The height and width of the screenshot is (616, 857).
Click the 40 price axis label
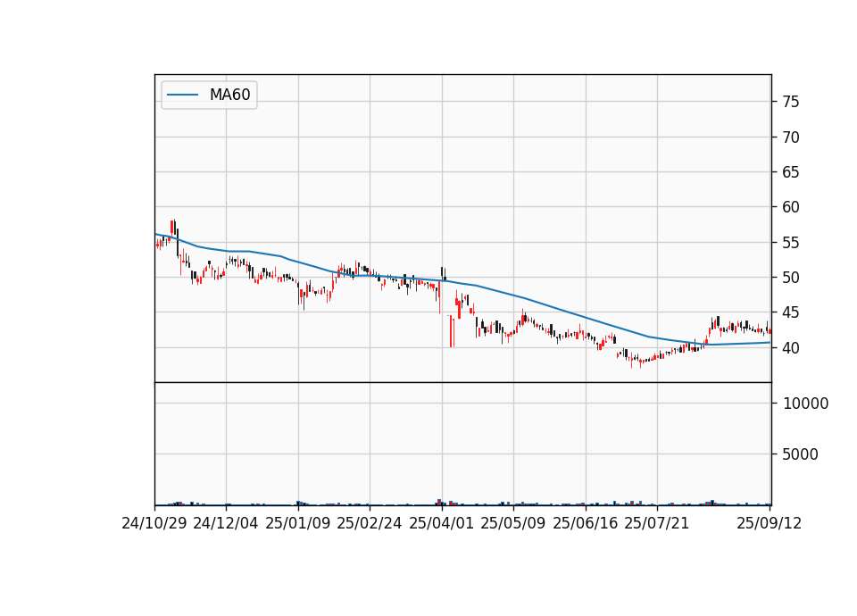pyautogui.click(x=791, y=347)
